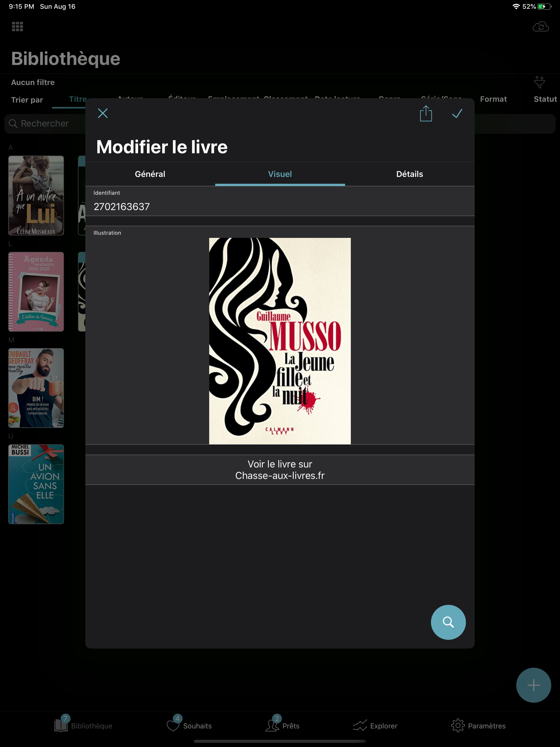Tap the filter funnel icon
Screen dimensions: 560x747
point(539,82)
